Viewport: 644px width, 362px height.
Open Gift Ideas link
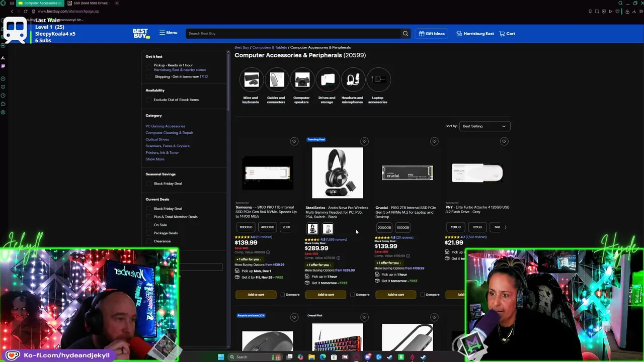[431, 34]
